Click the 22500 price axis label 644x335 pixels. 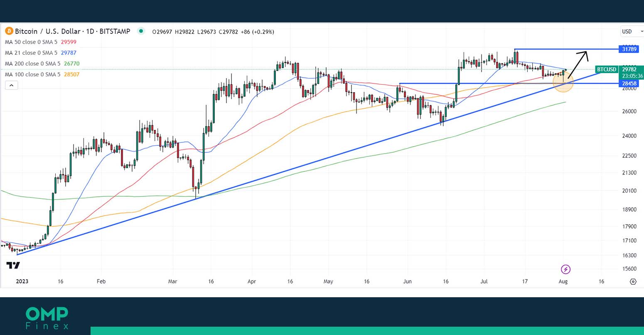[629, 156]
